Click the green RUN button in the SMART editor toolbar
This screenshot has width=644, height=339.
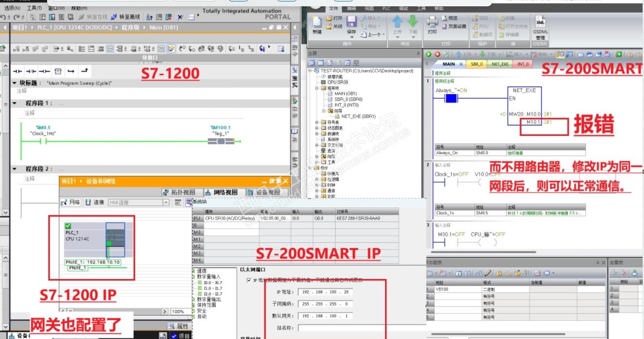[429, 54]
